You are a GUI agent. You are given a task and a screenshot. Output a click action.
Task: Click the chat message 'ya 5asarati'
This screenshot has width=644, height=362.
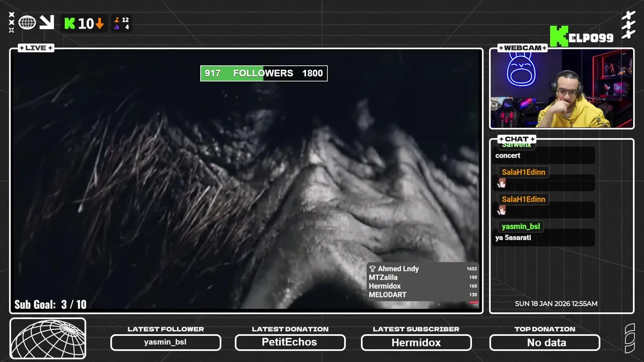tap(513, 238)
